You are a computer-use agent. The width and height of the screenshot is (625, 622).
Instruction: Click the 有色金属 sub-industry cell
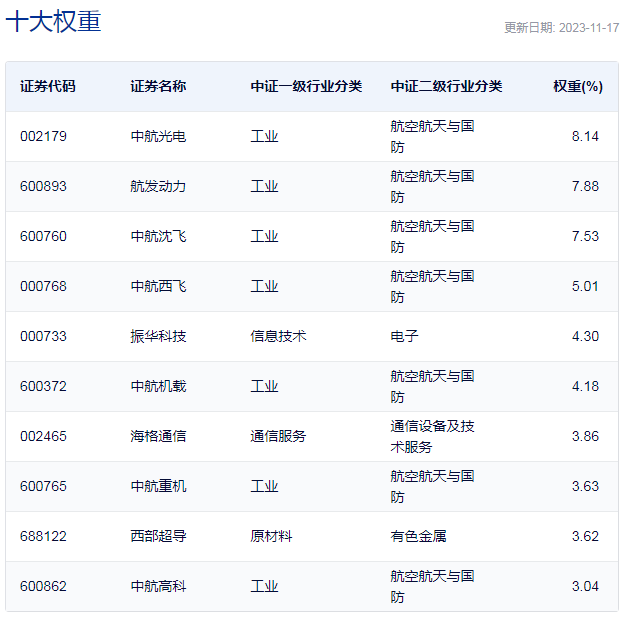pos(418,536)
